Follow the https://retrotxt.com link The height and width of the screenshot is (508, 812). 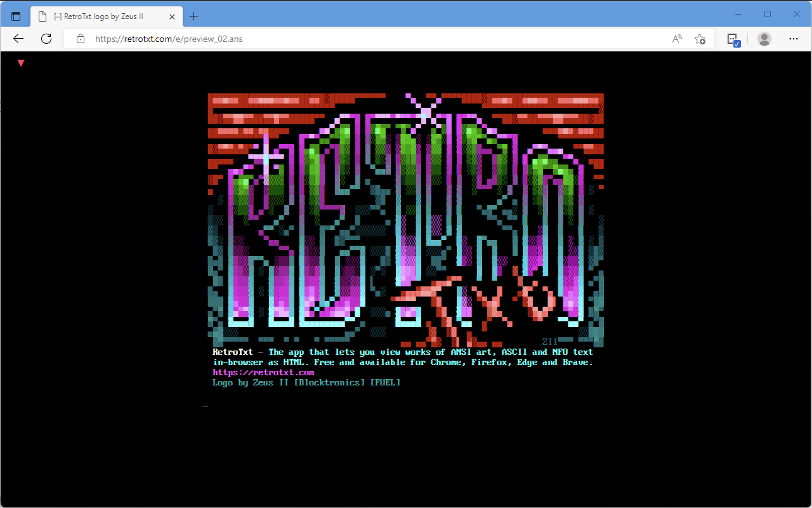tap(263, 373)
